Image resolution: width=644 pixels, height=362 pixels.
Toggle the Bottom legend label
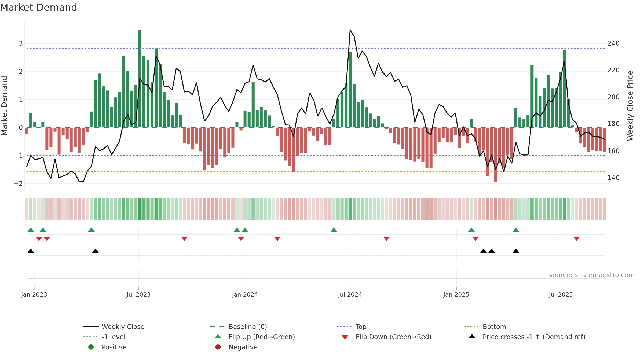click(494, 327)
